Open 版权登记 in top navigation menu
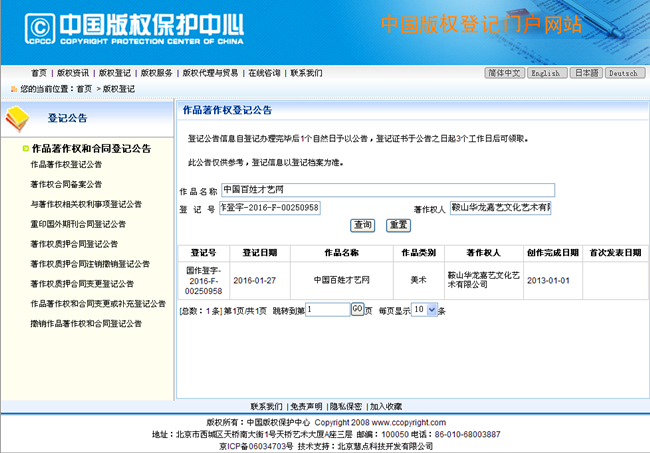Image resolution: width=650 pixels, height=453 pixels. coord(114,73)
